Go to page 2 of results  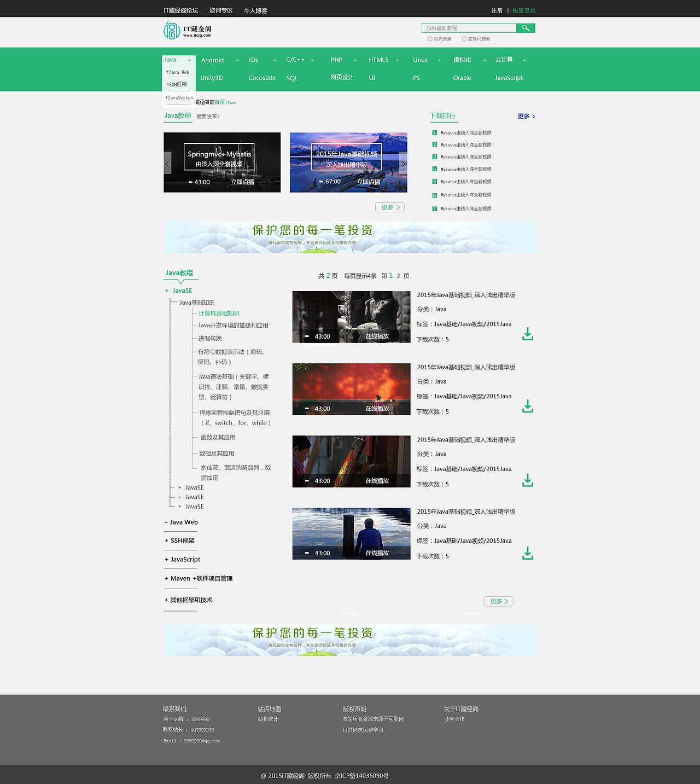click(399, 276)
